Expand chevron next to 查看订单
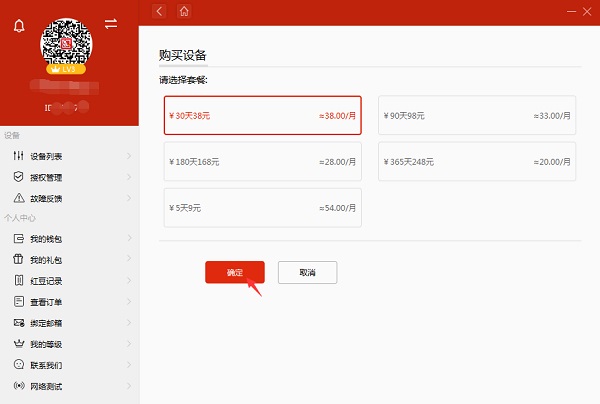This screenshot has height=404, width=600. (x=129, y=301)
